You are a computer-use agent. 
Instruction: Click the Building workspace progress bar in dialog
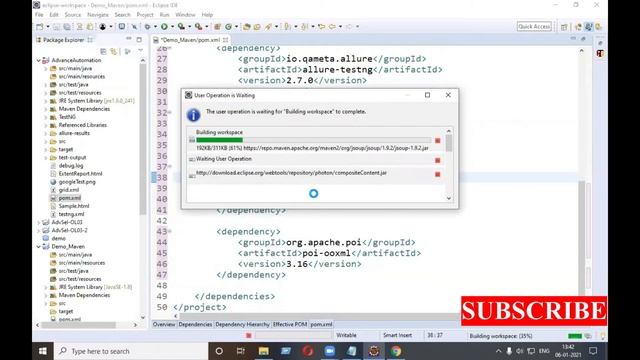(313, 140)
